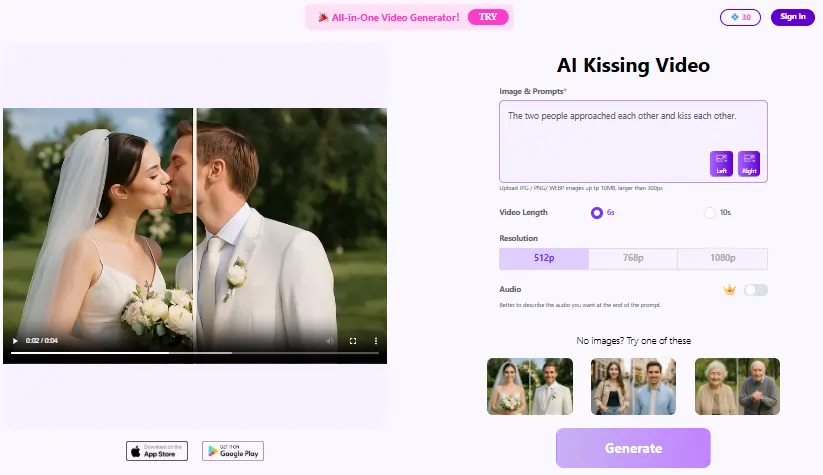Screen dimensions: 823x475
Task: Click the upload size limit hint text
Action: click(x=581, y=188)
